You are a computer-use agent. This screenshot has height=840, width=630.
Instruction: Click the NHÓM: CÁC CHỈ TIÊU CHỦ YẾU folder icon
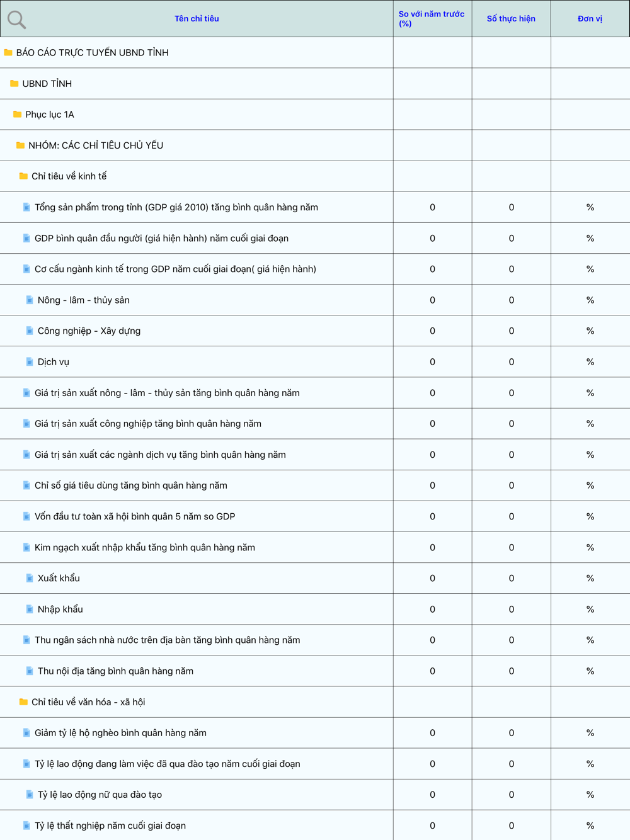[20, 145]
